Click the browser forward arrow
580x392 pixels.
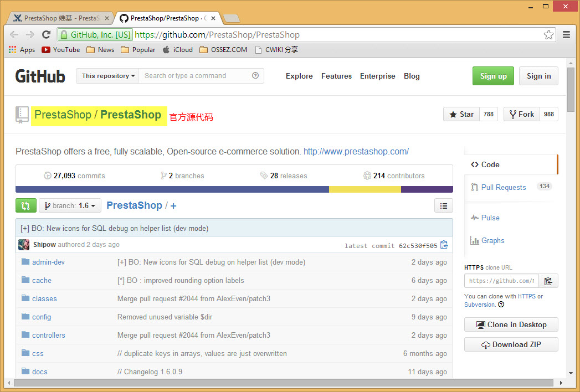click(30, 35)
